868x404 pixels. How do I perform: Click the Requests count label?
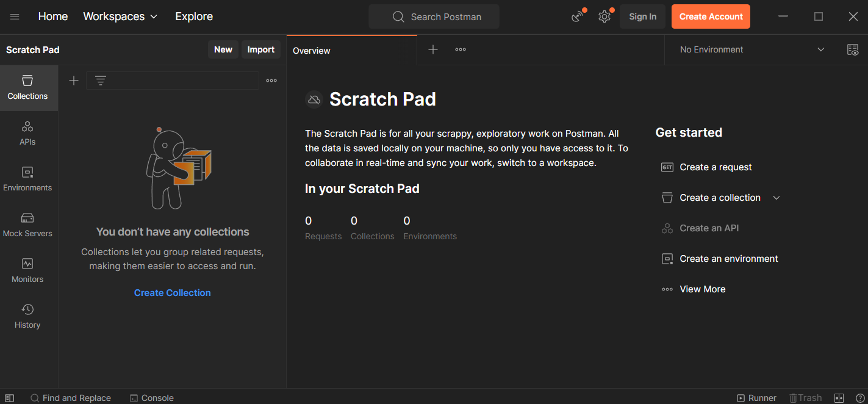click(323, 236)
